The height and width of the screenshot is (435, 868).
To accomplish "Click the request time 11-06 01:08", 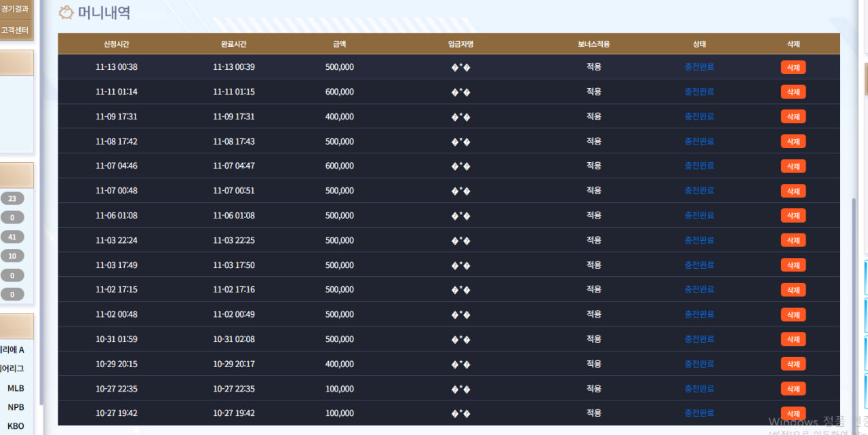I will [x=117, y=215].
